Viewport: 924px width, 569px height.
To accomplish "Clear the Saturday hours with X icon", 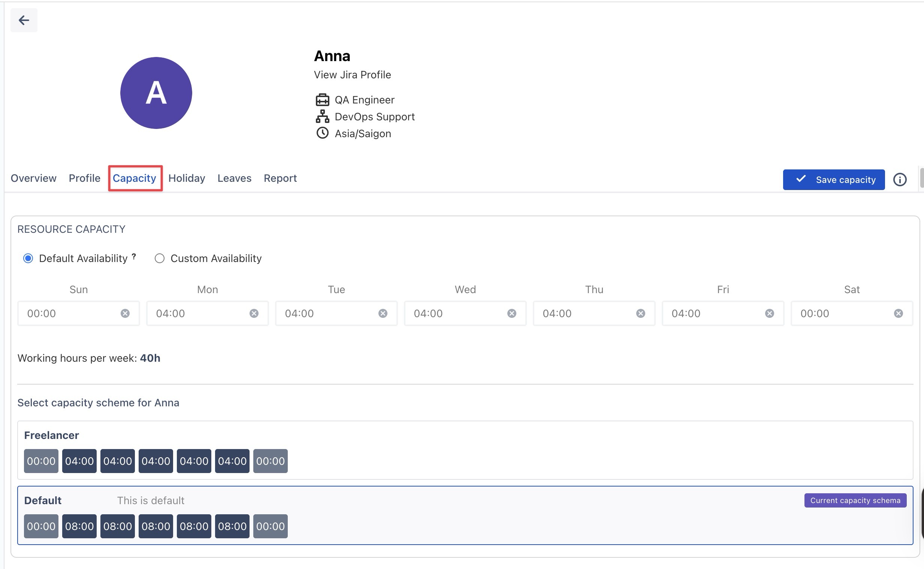I will [x=898, y=313].
